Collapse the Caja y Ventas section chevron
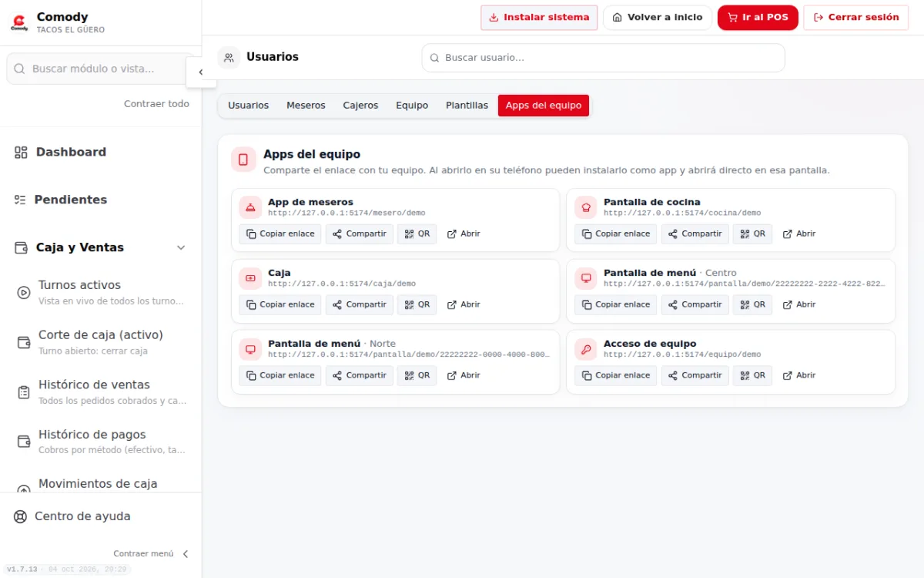Screen dimensions: 924x578 tap(181, 247)
